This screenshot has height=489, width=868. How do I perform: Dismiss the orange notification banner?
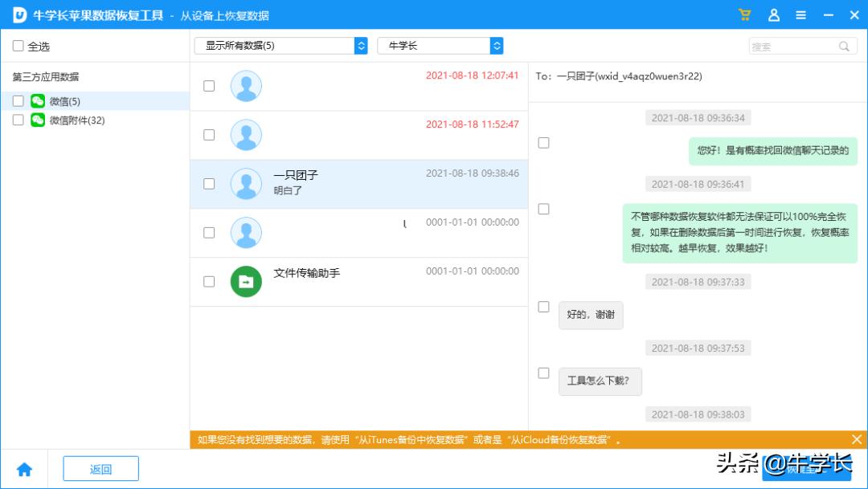[857, 439]
